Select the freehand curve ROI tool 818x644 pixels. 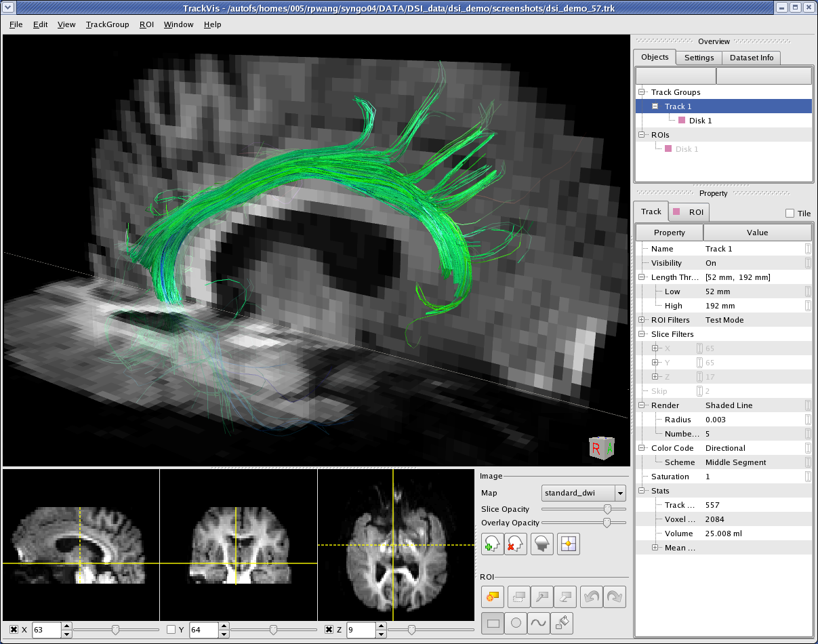point(539,622)
